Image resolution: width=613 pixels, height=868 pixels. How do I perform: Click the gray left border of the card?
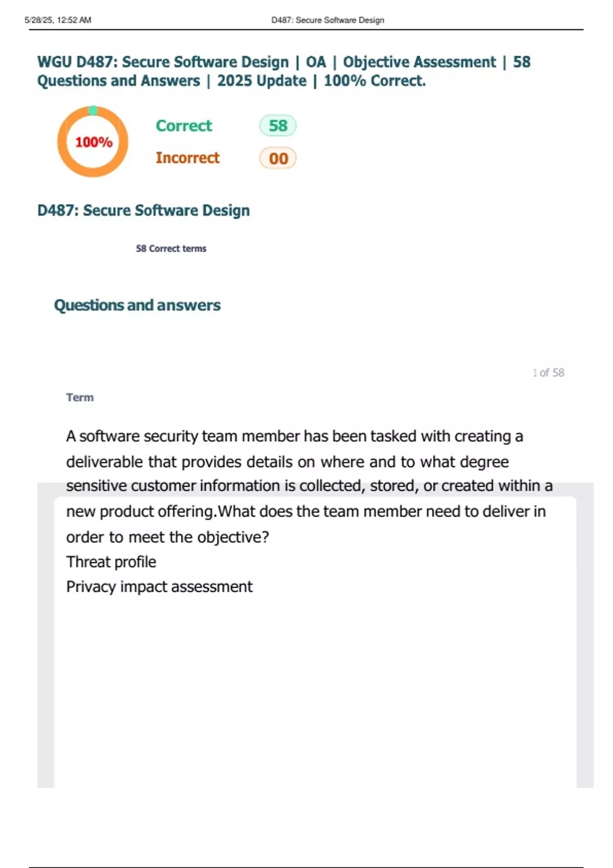(x=45, y=638)
